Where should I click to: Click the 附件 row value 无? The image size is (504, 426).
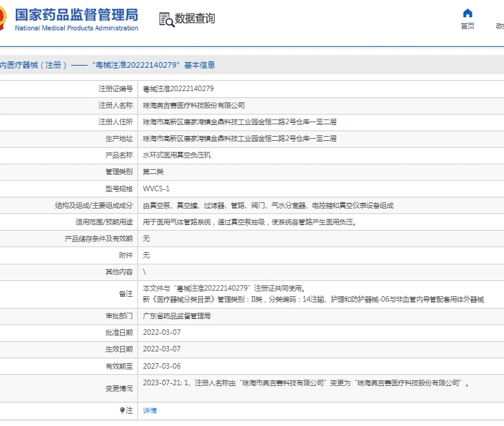click(x=146, y=255)
